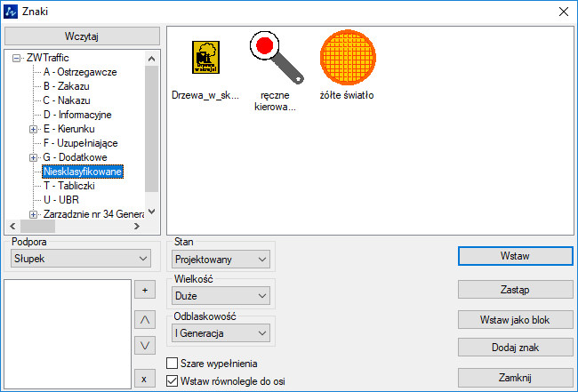The image size is (578, 392).
Task: Click the move up arrow button
Action: pos(144,319)
